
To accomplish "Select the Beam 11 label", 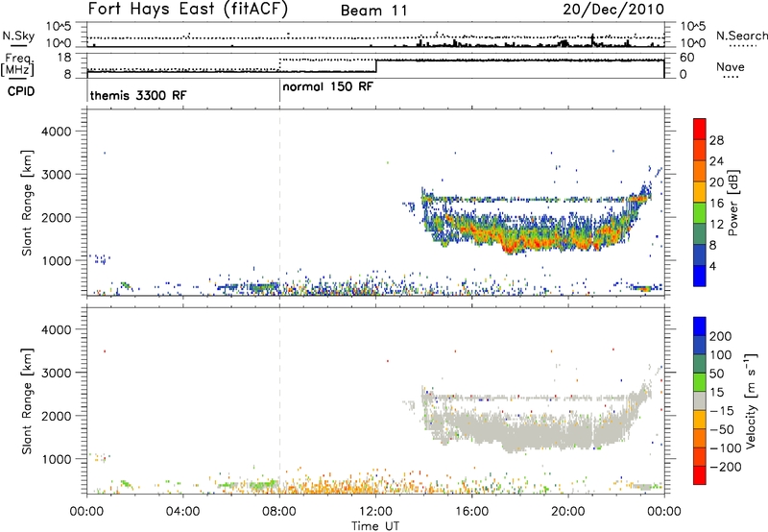I will coord(373,11).
